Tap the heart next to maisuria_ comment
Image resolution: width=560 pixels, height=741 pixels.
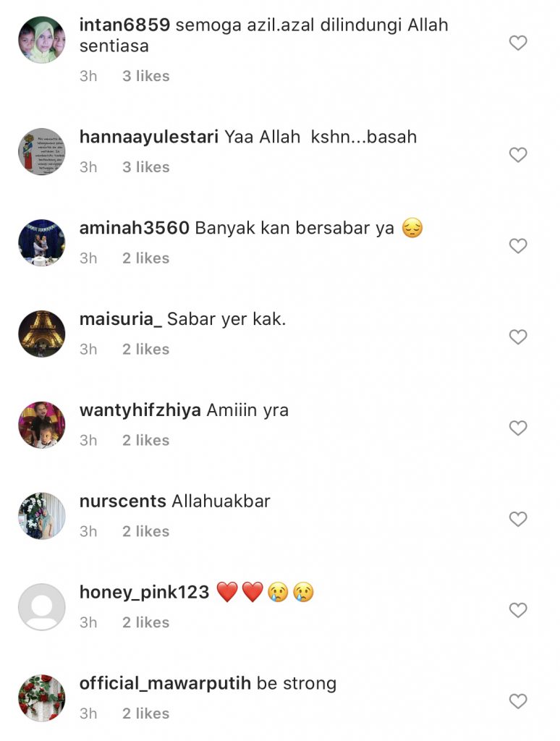pos(518,337)
